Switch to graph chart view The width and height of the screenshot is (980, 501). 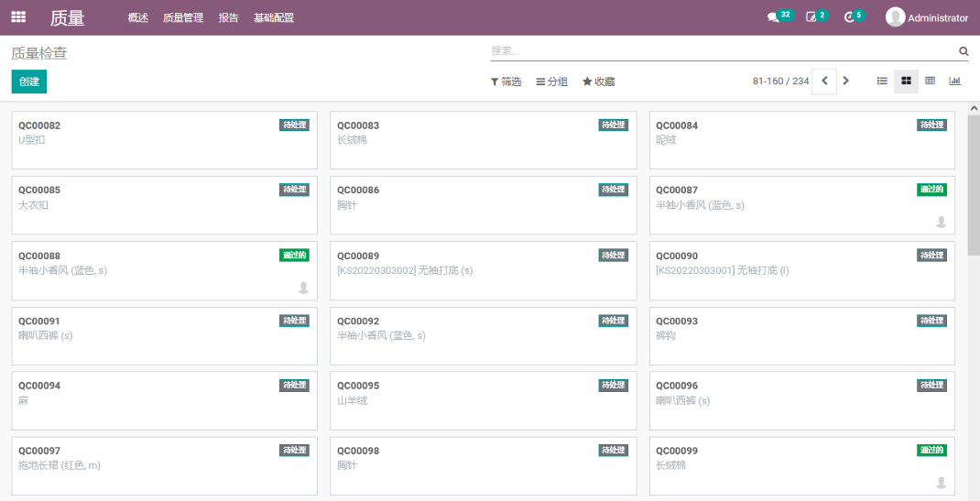[x=954, y=81]
